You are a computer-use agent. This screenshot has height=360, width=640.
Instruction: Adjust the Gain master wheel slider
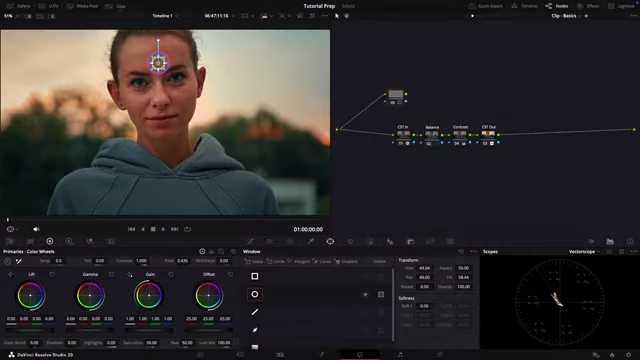(x=149, y=330)
